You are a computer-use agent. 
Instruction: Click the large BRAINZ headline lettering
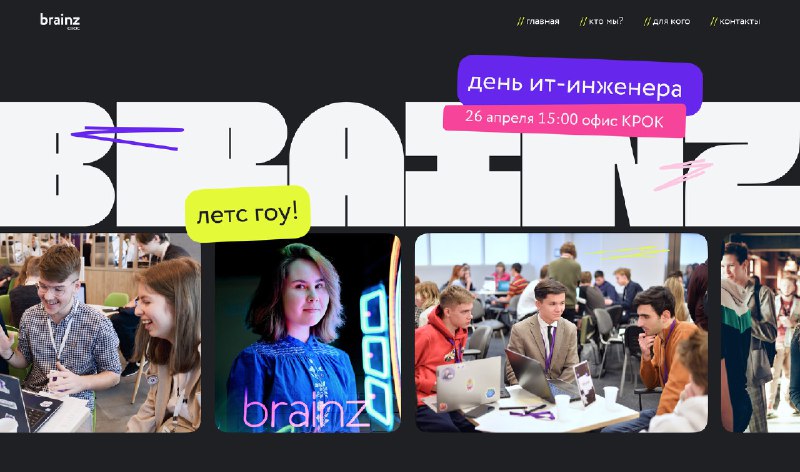[x=400, y=163]
